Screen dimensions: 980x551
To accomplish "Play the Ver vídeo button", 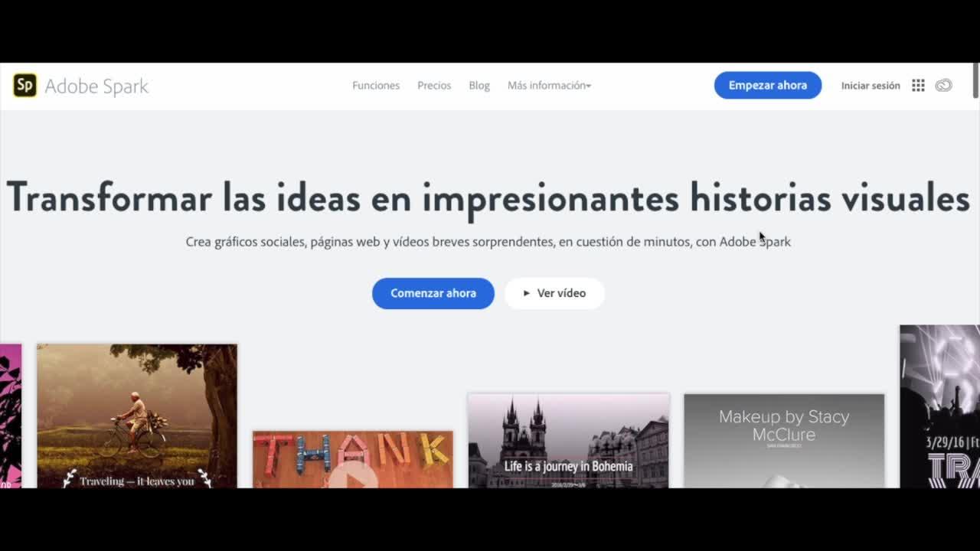I will click(554, 293).
